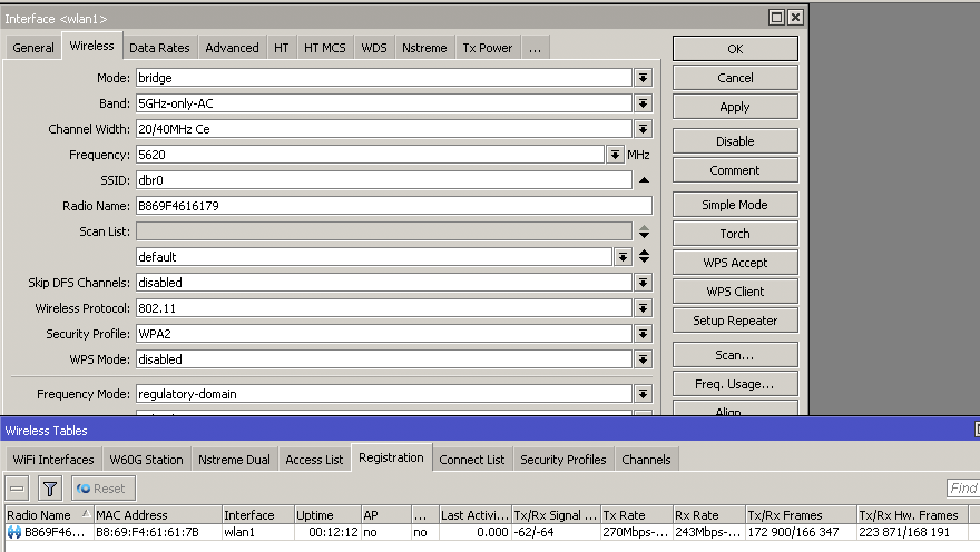Open Freq. Usage... tool
The height and width of the screenshot is (552, 980).
[x=735, y=384]
